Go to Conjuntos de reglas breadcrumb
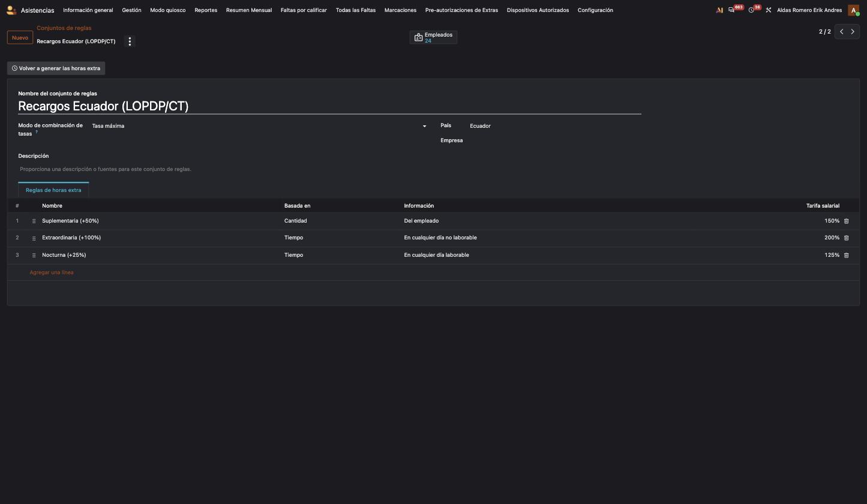This screenshot has width=867, height=504. [64, 28]
